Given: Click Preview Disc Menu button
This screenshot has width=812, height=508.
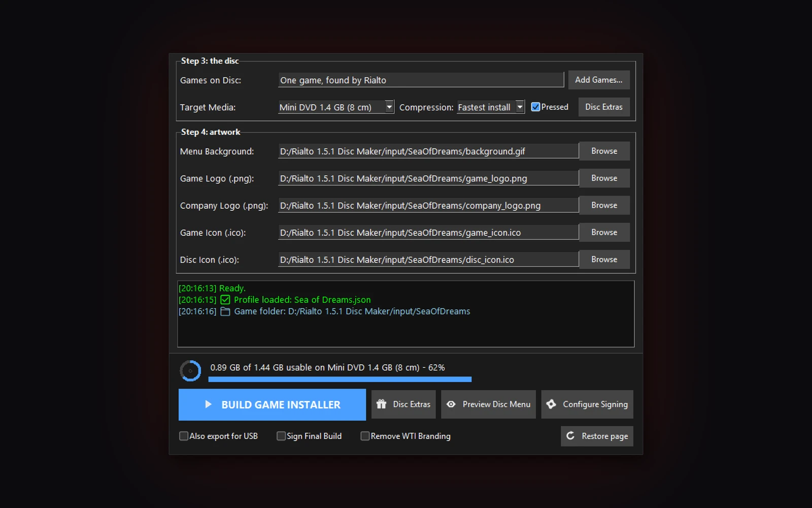Looking at the screenshot, I should point(488,404).
